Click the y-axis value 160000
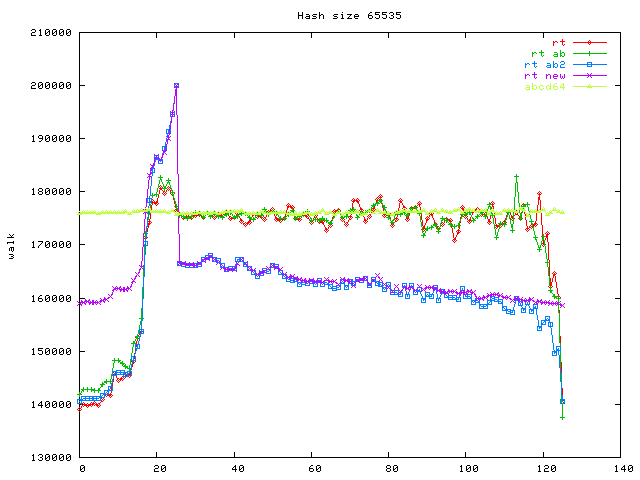The image size is (640, 480). 51,299
